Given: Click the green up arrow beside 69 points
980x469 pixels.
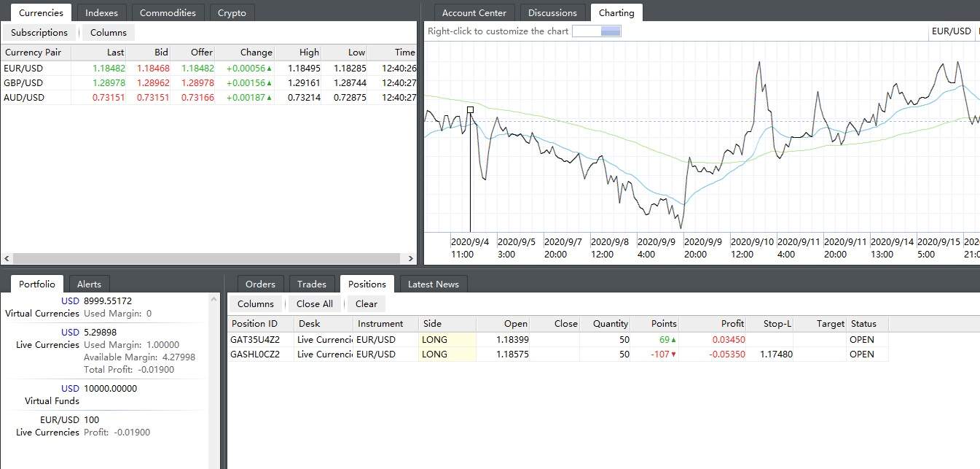Looking at the screenshot, I should (673, 340).
